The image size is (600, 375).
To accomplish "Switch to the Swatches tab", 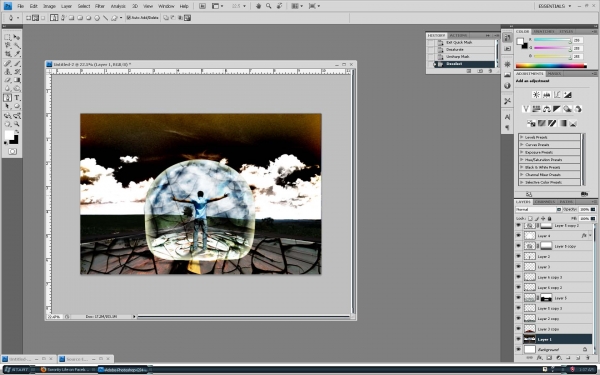I will (x=544, y=31).
